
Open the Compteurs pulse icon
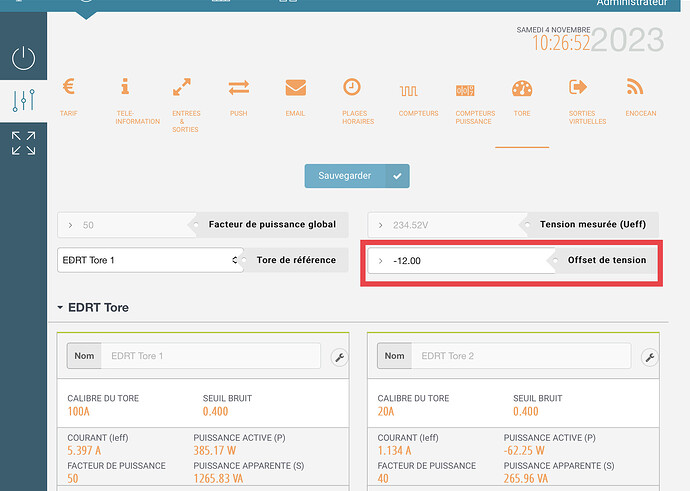(409, 91)
